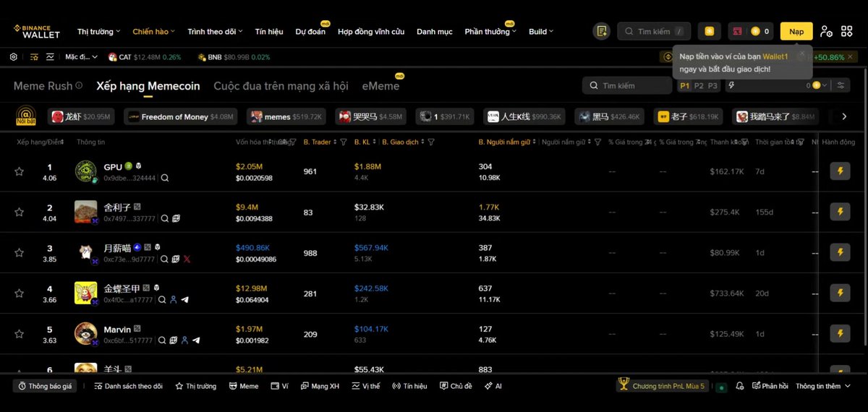Open the settings gear in the ticker bar
868x412 pixels.
pyautogui.click(x=14, y=56)
